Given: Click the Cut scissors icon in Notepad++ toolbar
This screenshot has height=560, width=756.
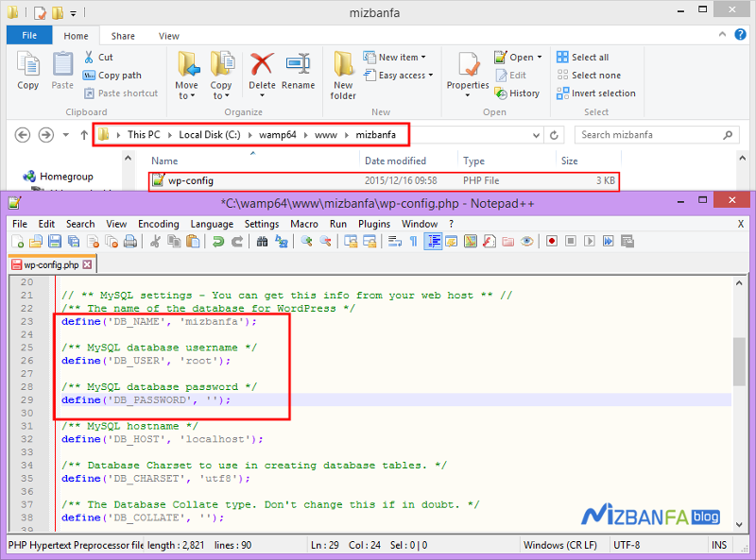Looking at the screenshot, I should (155, 241).
